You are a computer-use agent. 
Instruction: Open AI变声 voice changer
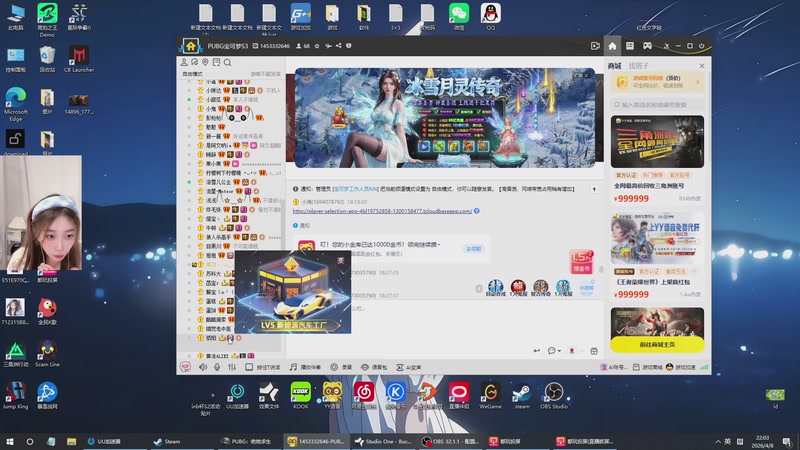coord(409,367)
